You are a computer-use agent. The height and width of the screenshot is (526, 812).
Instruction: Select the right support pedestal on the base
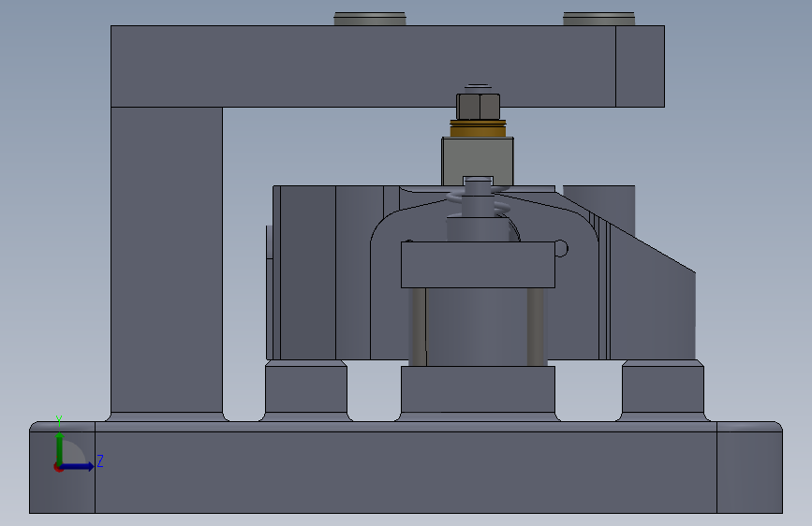pyautogui.click(x=663, y=391)
